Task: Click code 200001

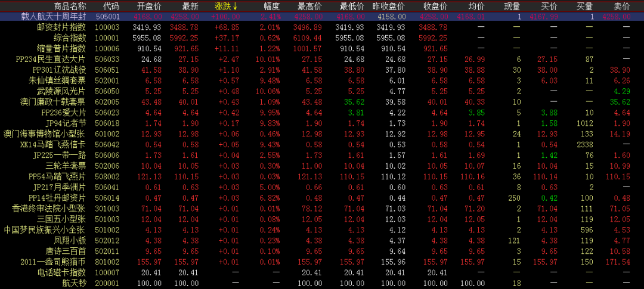Action: click(x=107, y=283)
